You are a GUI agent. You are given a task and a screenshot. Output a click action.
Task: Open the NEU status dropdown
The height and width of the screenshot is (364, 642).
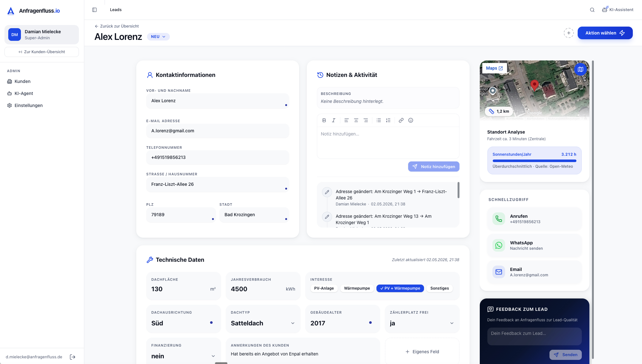[158, 37]
